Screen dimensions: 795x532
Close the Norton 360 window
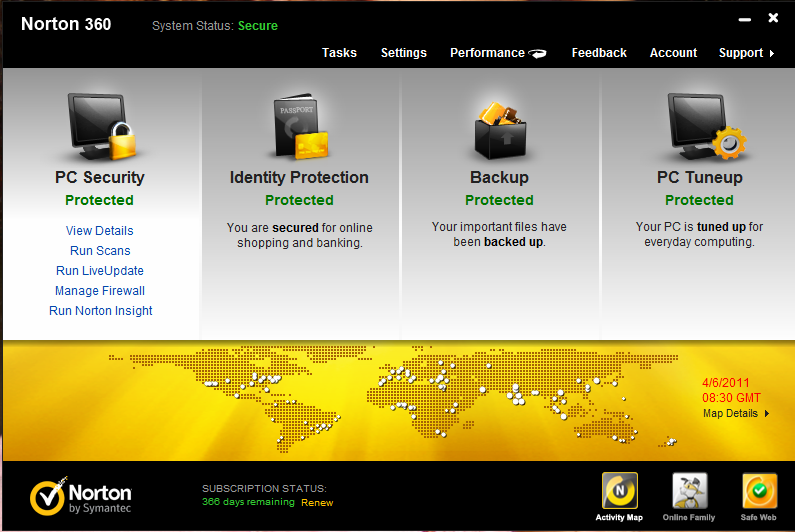click(773, 18)
